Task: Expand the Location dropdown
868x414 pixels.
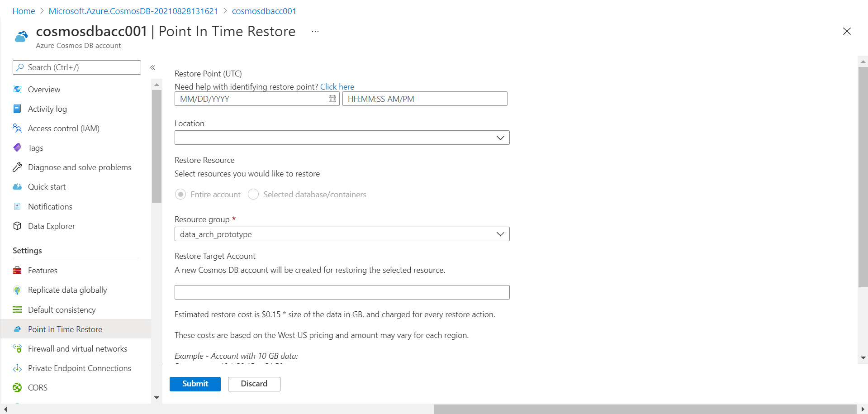Action: pyautogui.click(x=342, y=138)
